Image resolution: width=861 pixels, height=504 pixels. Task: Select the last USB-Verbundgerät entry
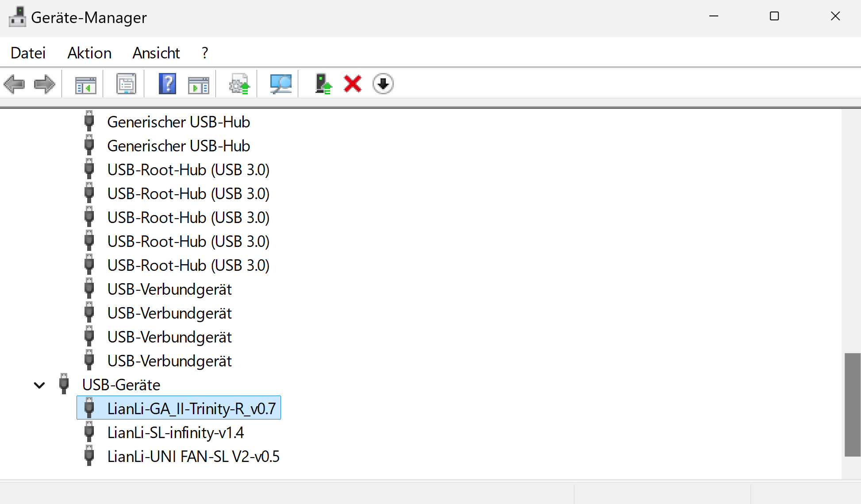169,361
